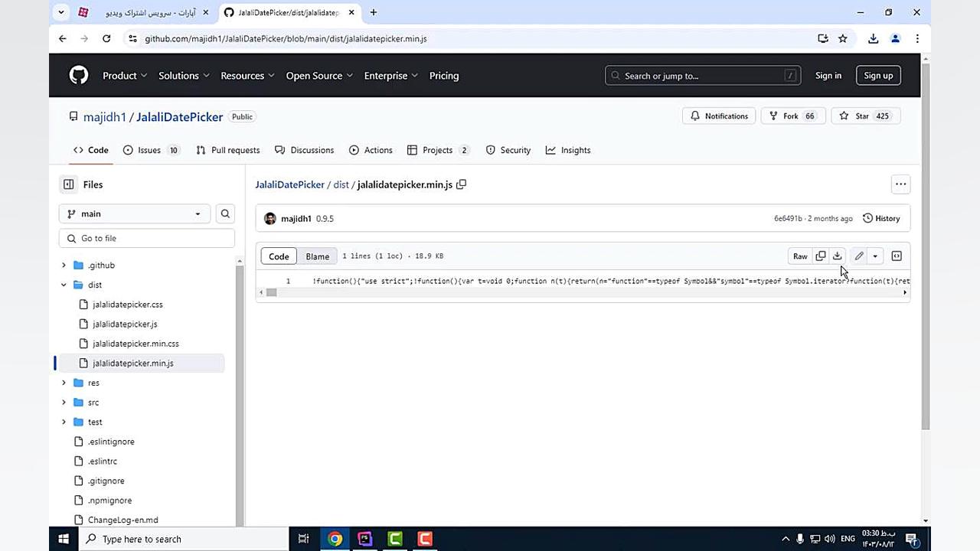The image size is (980, 551).
Task: Go back with the browser back arrow
Action: pyautogui.click(x=63, y=38)
